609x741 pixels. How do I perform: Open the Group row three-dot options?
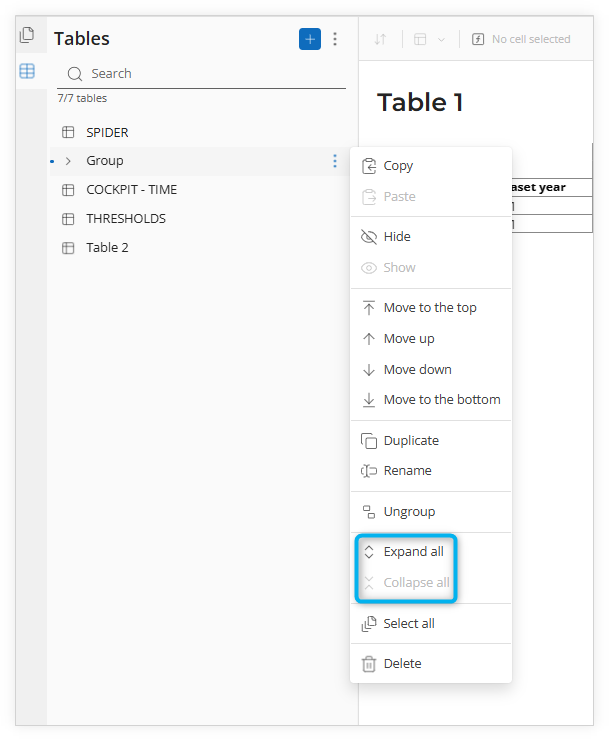pos(335,161)
